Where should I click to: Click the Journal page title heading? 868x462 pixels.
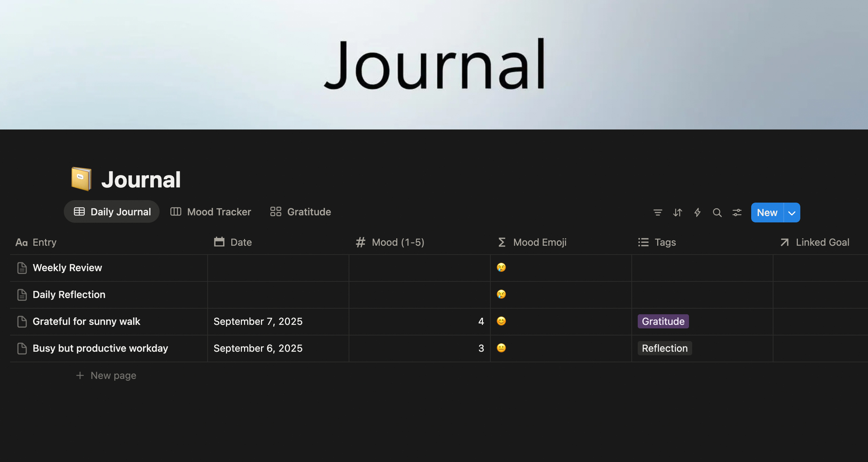click(141, 179)
